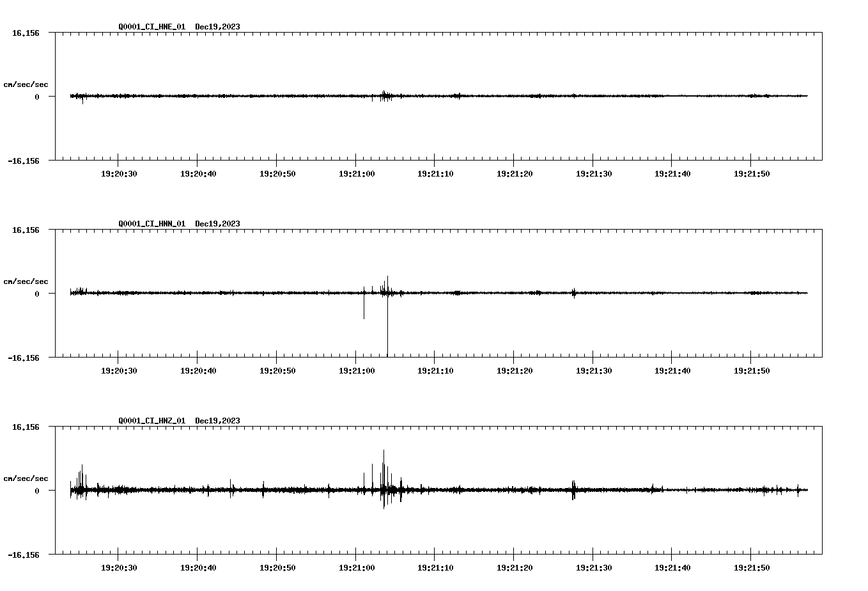Click the cm/sec/sec label on middle plot
The width and height of the screenshot is (868, 591).
(x=26, y=281)
